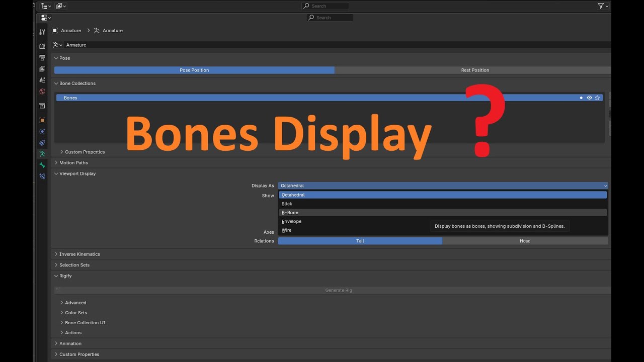Expand the Rigify Advanced subpanel
This screenshot has height=362, width=644.
click(x=62, y=303)
